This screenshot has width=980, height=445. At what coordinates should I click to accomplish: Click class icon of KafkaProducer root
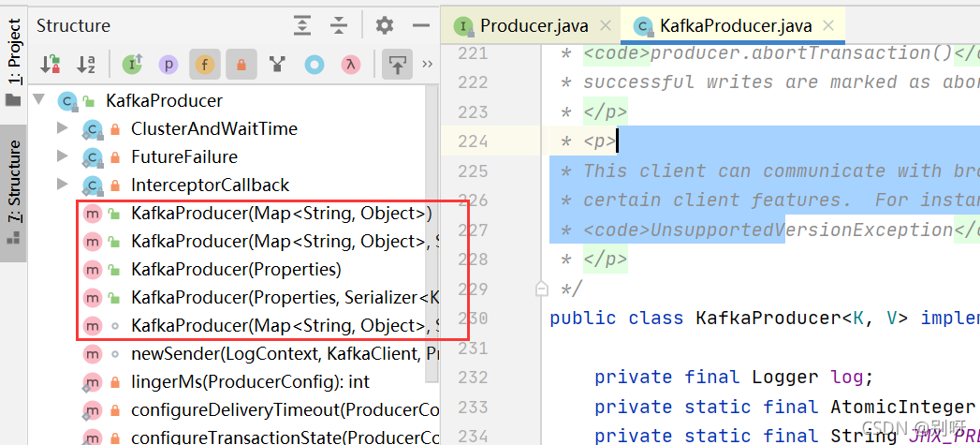tap(66, 100)
